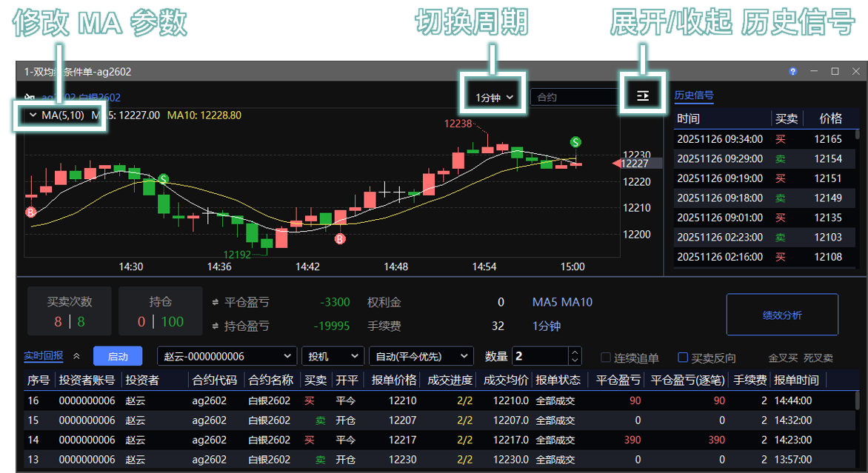Click the red B buy marker near 14:44

(340, 238)
